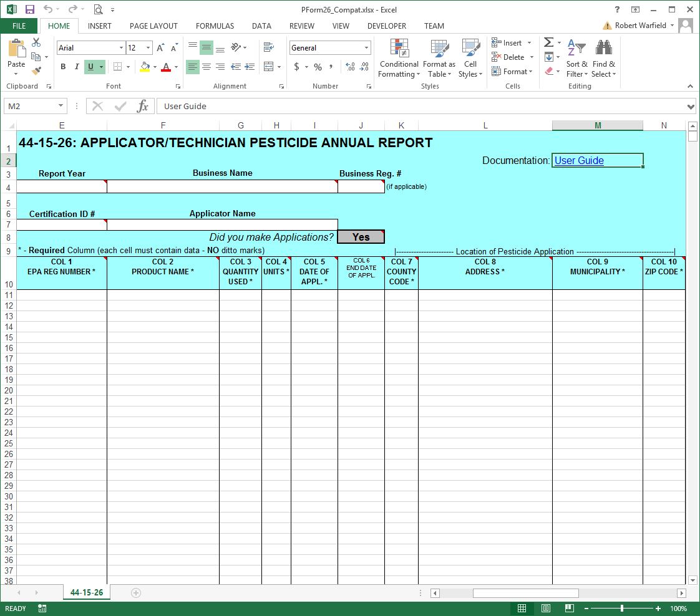The height and width of the screenshot is (616, 700).
Task: Click the Insert Function fx icon
Action: pyautogui.click(x=143, y=106)
